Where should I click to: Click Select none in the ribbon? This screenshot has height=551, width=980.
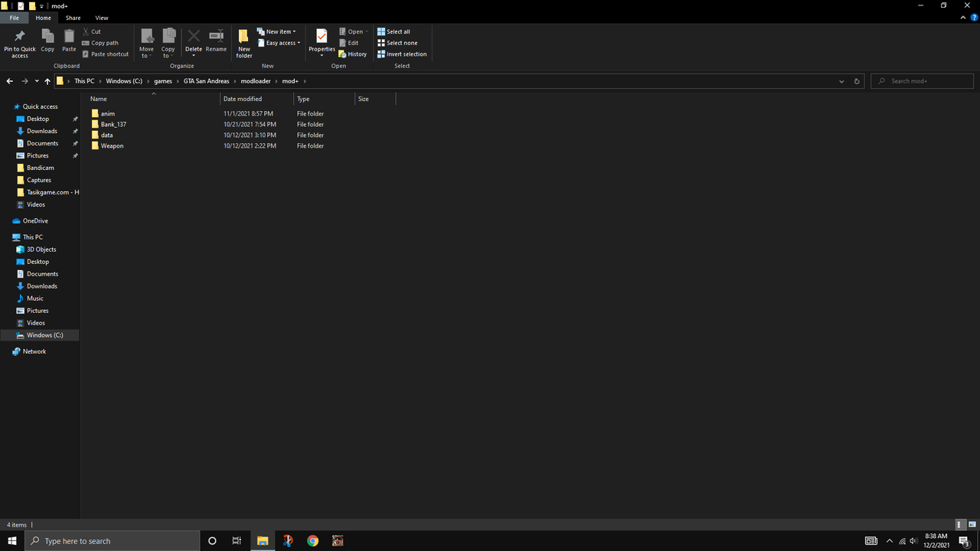[x=397, y=43]
